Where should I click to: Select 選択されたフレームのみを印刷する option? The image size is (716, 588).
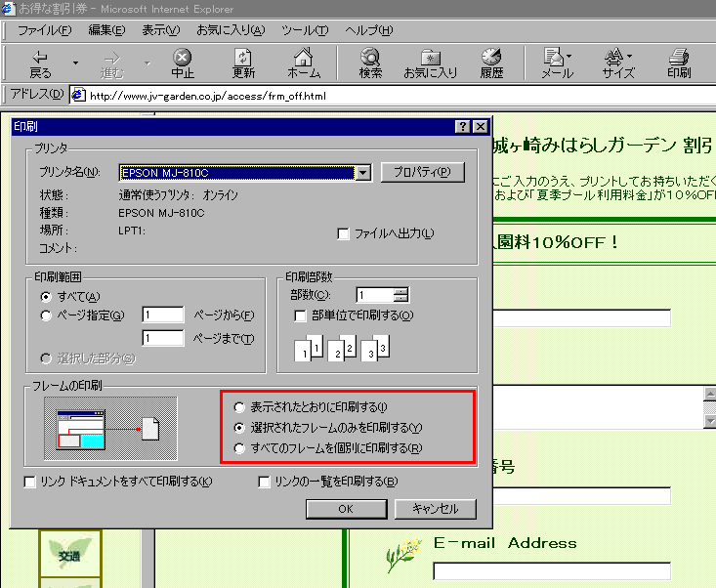238,428
